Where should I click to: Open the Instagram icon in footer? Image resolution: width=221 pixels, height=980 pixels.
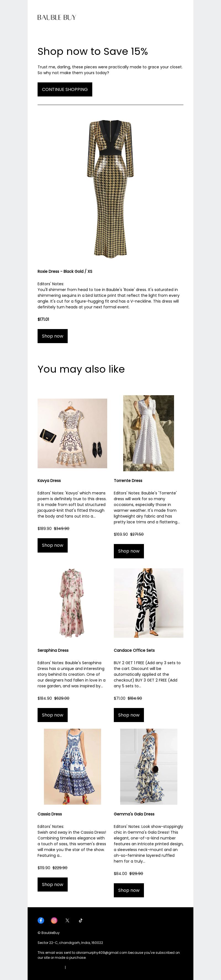(x=54, y=920)
